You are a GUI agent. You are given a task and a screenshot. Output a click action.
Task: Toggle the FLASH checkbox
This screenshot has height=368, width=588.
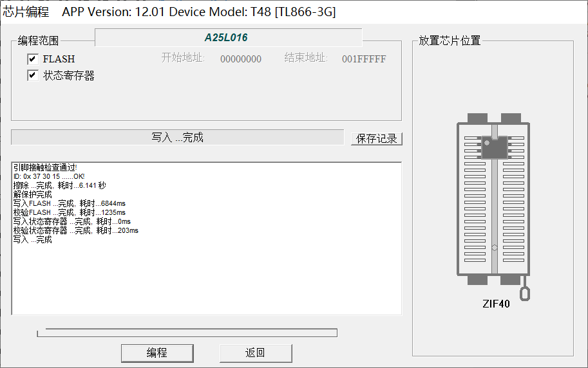pyautogui.click(x=33, y=59)
